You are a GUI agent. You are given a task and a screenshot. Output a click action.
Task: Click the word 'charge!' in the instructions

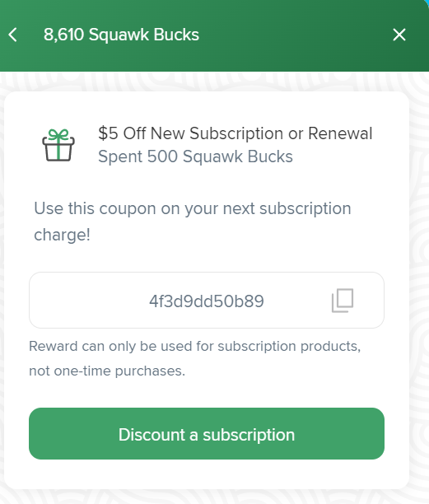click(62, 235)
